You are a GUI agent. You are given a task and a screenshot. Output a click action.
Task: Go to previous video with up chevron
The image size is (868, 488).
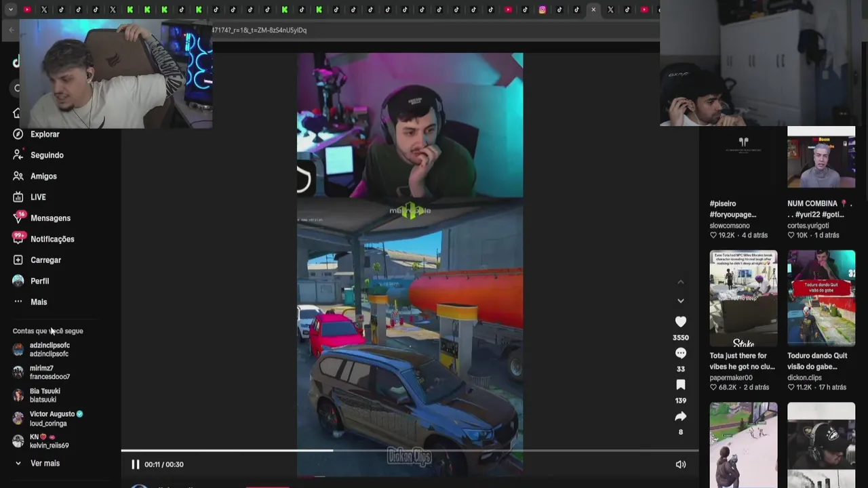coord(681,282)
